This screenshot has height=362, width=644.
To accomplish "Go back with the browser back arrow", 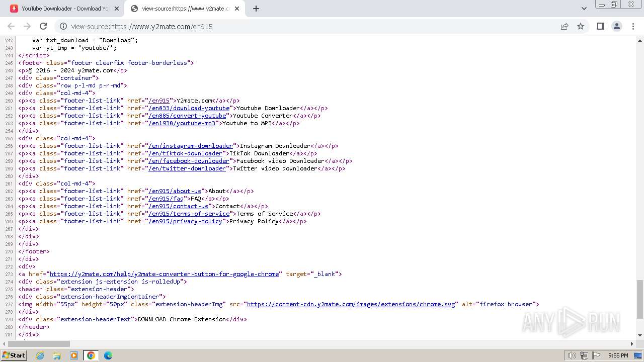I will coord(11,26).
